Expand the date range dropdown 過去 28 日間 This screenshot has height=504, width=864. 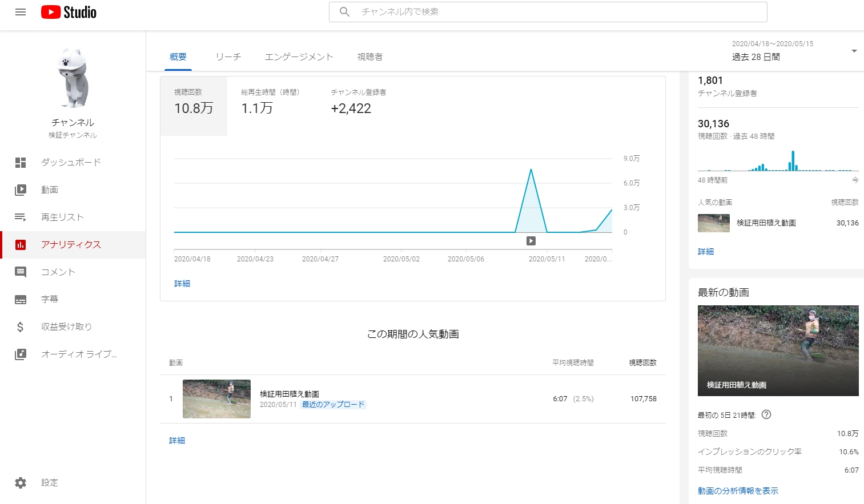[x=854, y=51]
